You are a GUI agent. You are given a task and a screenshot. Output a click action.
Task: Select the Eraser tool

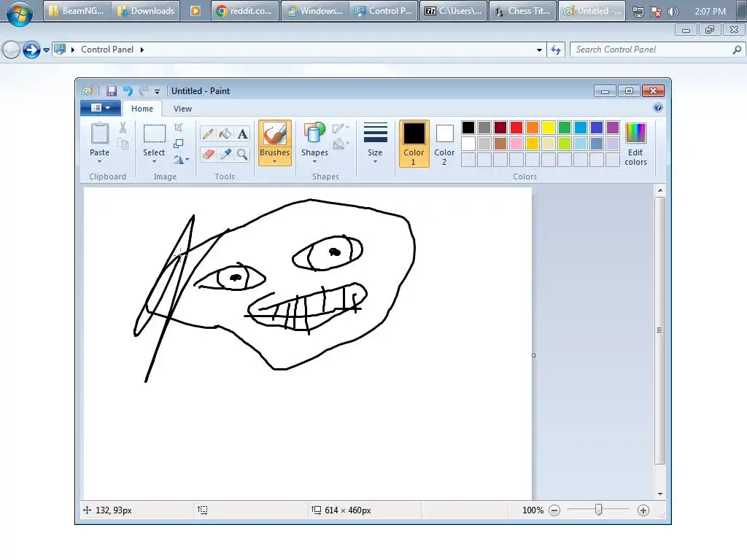208,155
